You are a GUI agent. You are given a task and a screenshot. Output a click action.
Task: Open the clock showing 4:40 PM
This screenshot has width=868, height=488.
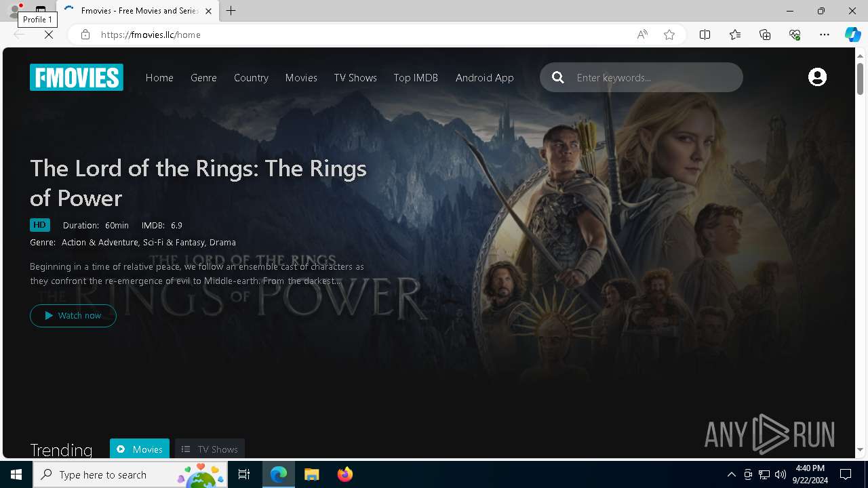coord(810,474)
